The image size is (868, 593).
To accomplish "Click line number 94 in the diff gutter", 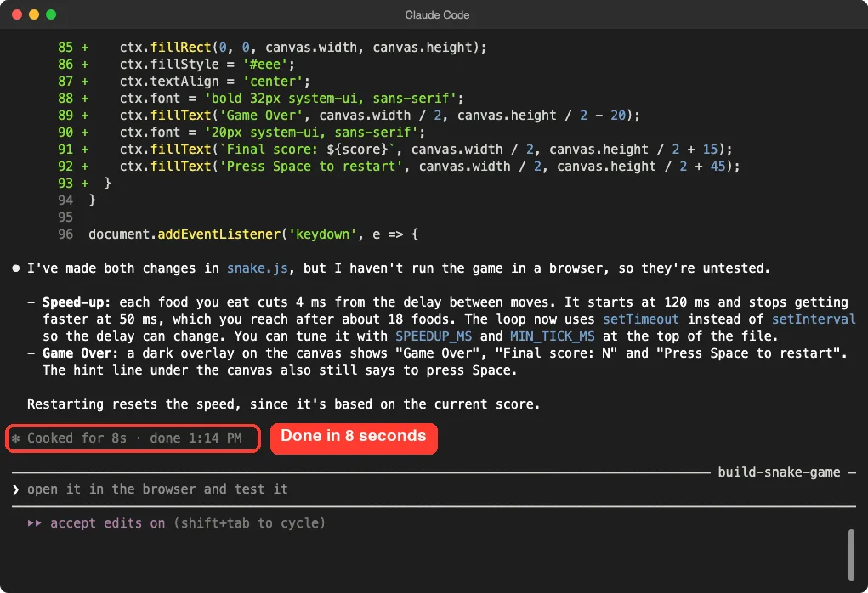I will tap(65, 200).
